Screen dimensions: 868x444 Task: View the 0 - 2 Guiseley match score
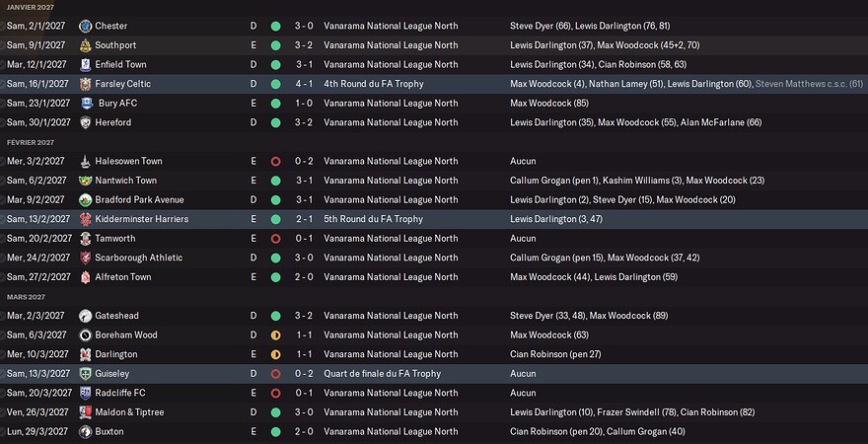(304, 374)
